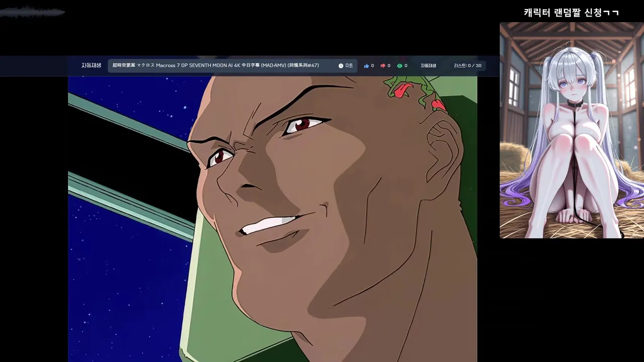
Task: Click the silver-haired character image panel
Action: [x=572, y=130]
